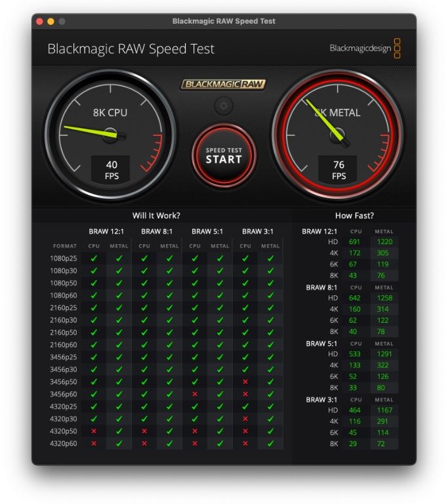Click BRAW 8:1 HD METAL value 1258

coord(384,298)
